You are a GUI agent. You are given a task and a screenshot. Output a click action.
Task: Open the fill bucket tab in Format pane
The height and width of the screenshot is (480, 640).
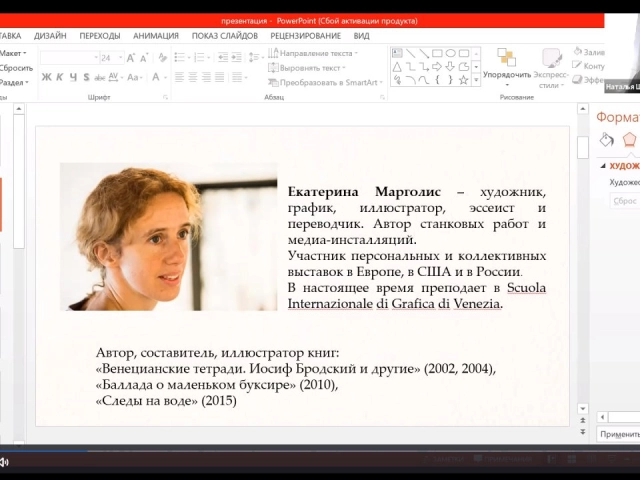(x=606, y=139)
